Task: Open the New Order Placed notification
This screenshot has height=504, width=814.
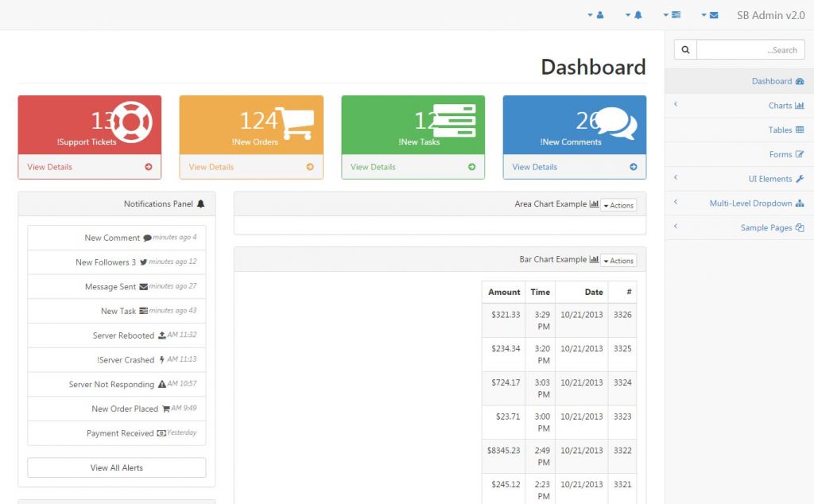Action: 117,409
